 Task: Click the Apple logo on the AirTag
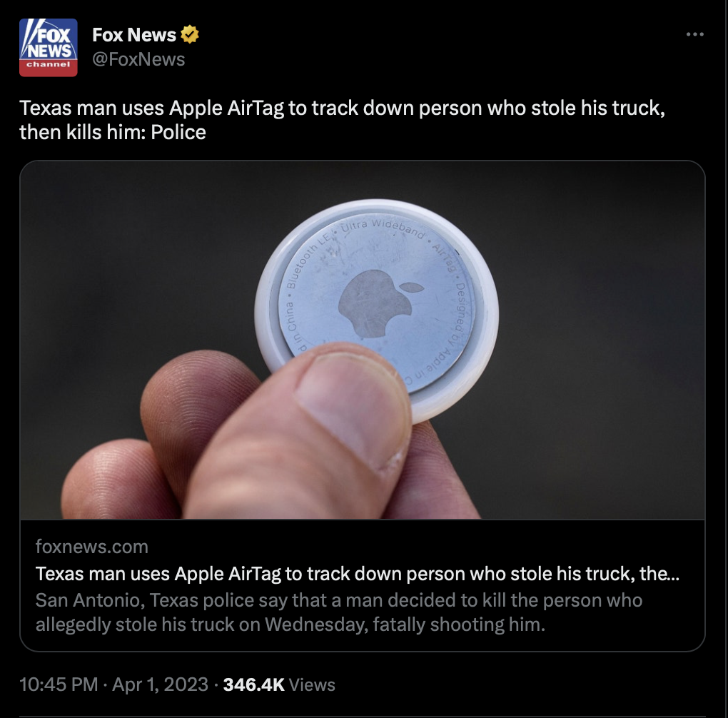(x=380, y=303)
